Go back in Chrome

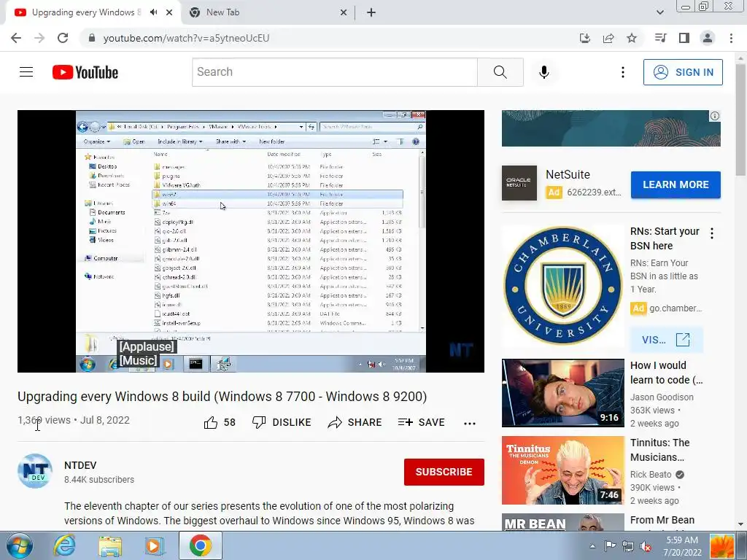[16, 38]
